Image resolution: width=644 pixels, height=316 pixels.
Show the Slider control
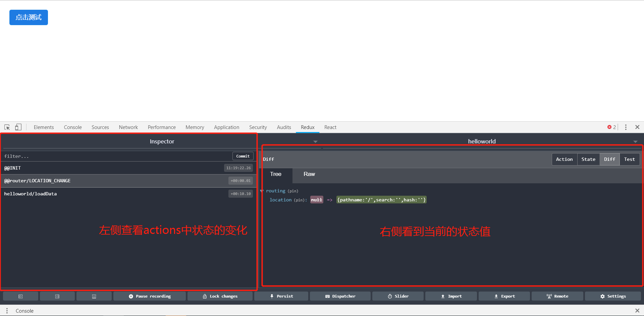click(398, 296)
